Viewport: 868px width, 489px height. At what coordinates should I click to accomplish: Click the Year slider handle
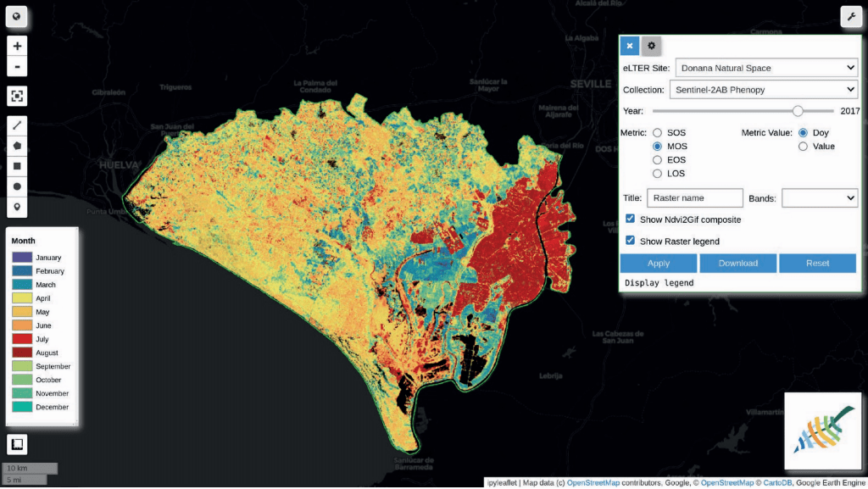coord(798,111)
